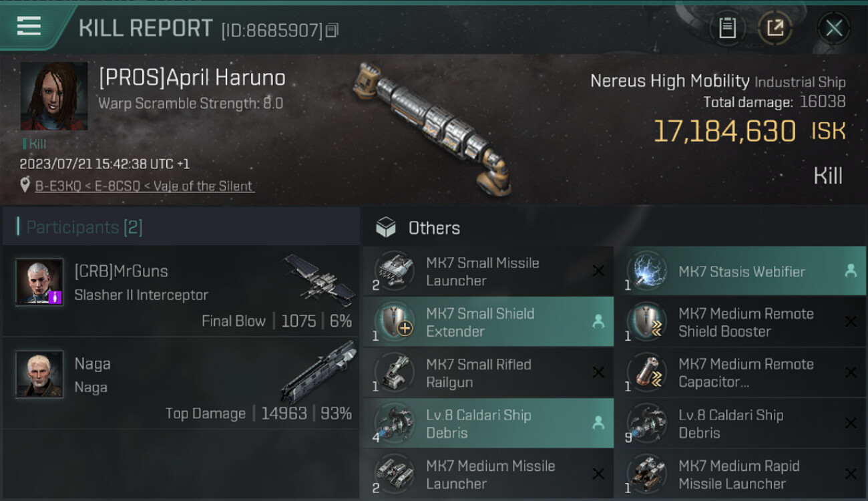
Task: Click the MK7 Small Rifled Railgun icon
Action: tap(394, 373)
